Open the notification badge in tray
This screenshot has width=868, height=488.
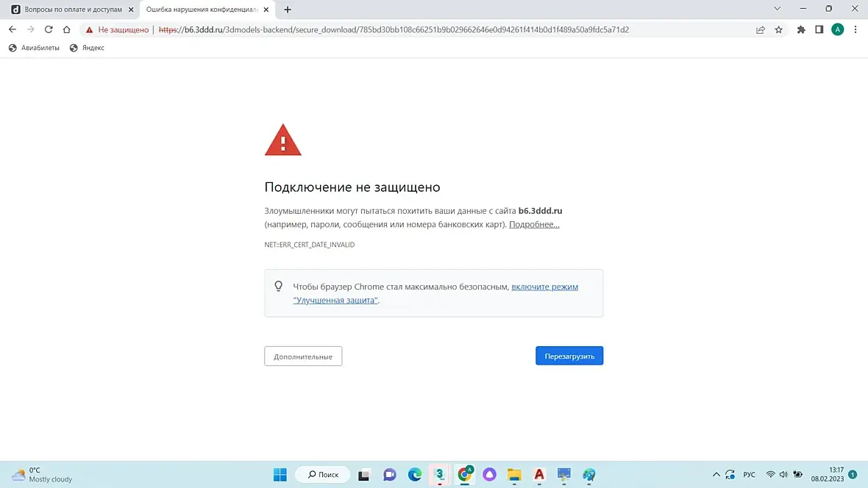853,475
